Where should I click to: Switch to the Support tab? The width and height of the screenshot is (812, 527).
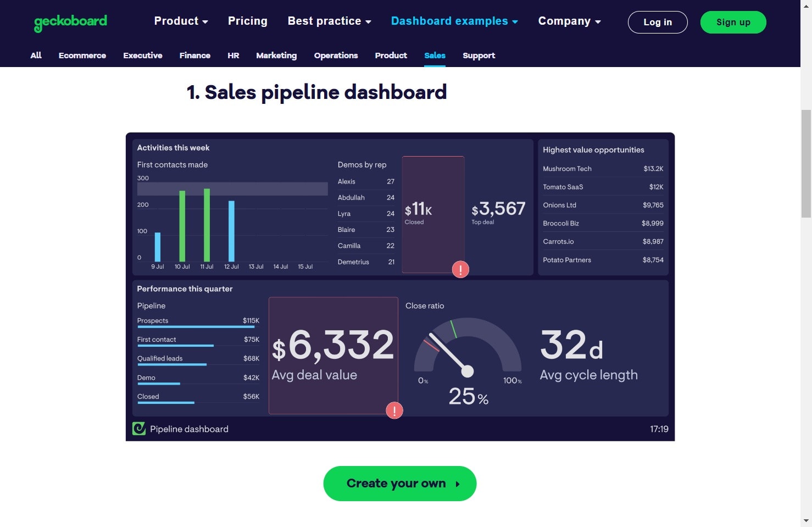[479, 56]
